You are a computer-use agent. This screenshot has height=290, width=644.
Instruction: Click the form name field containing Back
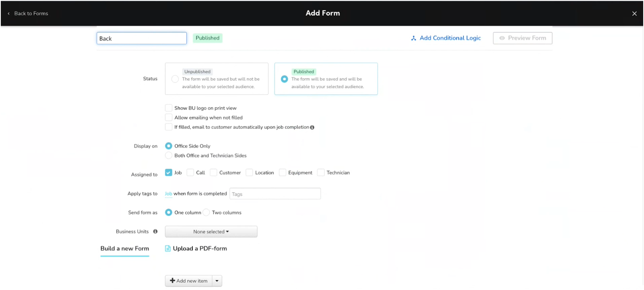click(142, 38)
